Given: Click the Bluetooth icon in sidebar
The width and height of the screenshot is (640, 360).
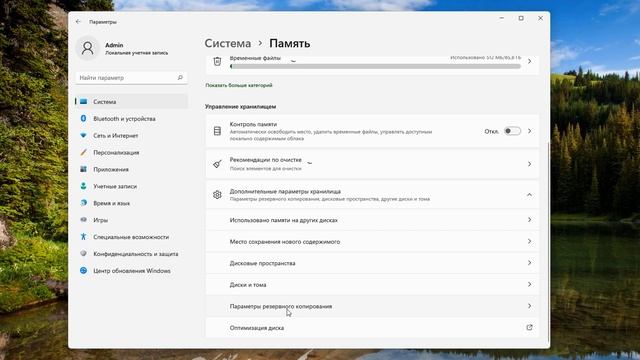Looking at the screenshot, I should pyautogui.click(x=83, y=118).
